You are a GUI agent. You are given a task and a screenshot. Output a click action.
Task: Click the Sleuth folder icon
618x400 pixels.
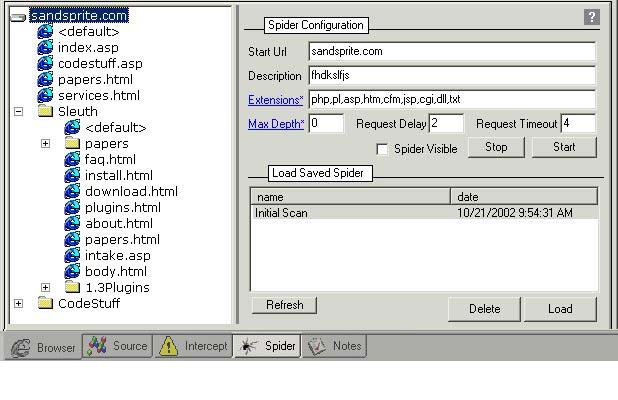tap(45, 112)
